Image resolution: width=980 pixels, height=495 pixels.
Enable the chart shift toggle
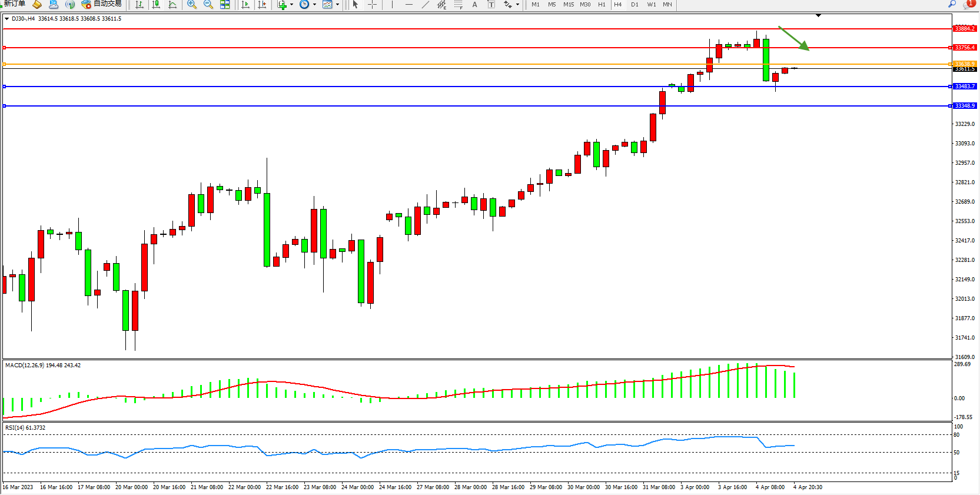[262, 4]
